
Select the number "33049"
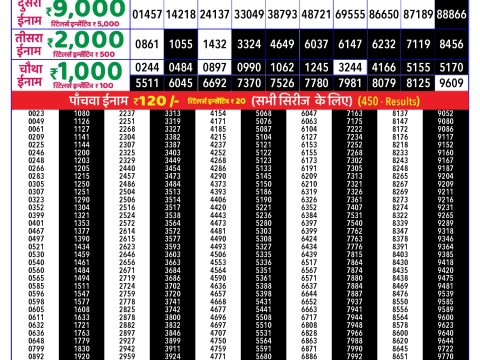(249, 14)
